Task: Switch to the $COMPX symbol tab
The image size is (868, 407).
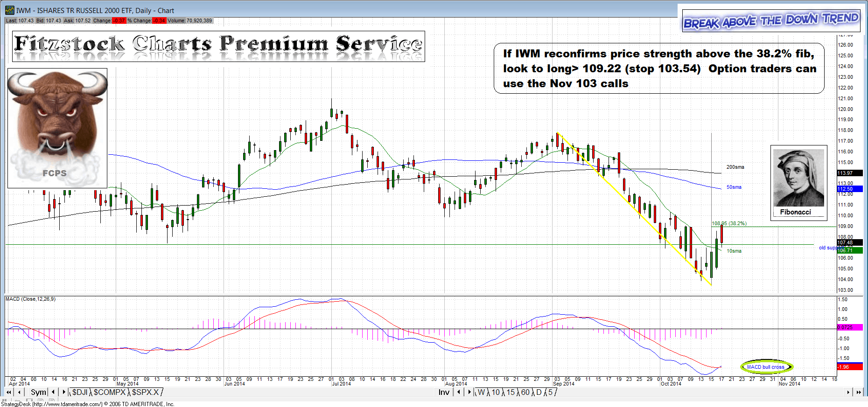Action: click(110, 393)
